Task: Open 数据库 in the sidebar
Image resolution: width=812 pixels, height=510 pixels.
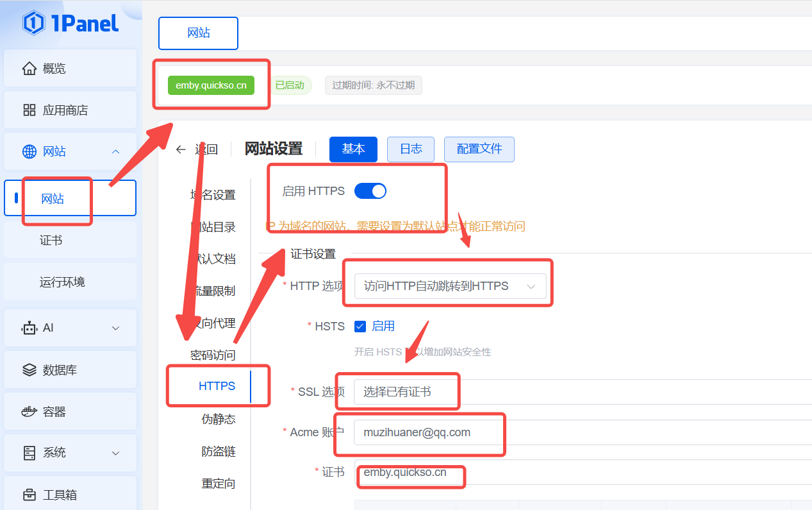Action: [x=70, y=370]
